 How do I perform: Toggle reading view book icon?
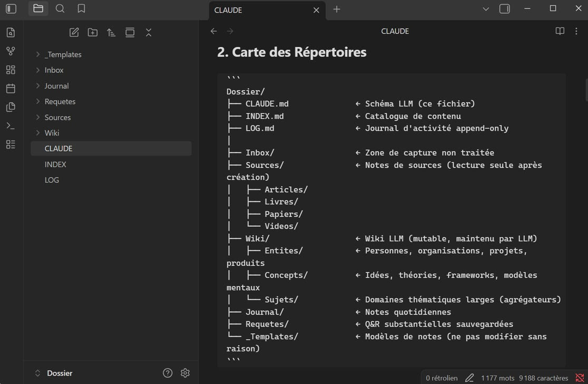coord(560,31)
